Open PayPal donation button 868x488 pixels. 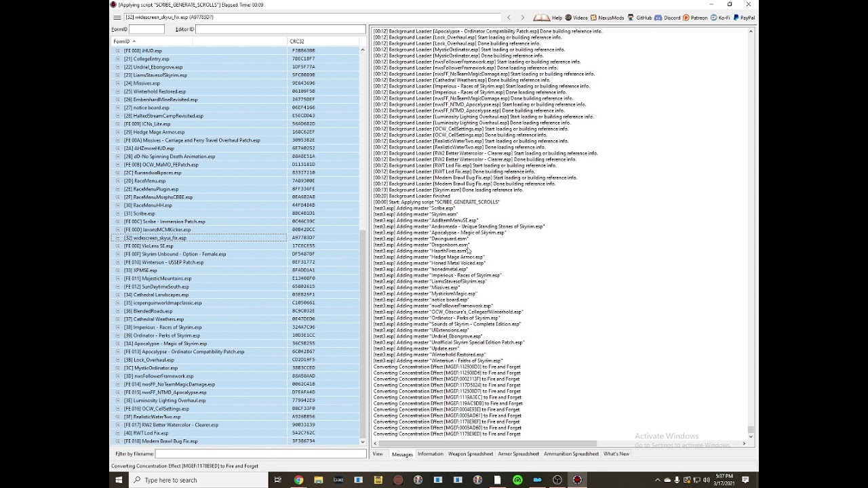tap(744, 18)
